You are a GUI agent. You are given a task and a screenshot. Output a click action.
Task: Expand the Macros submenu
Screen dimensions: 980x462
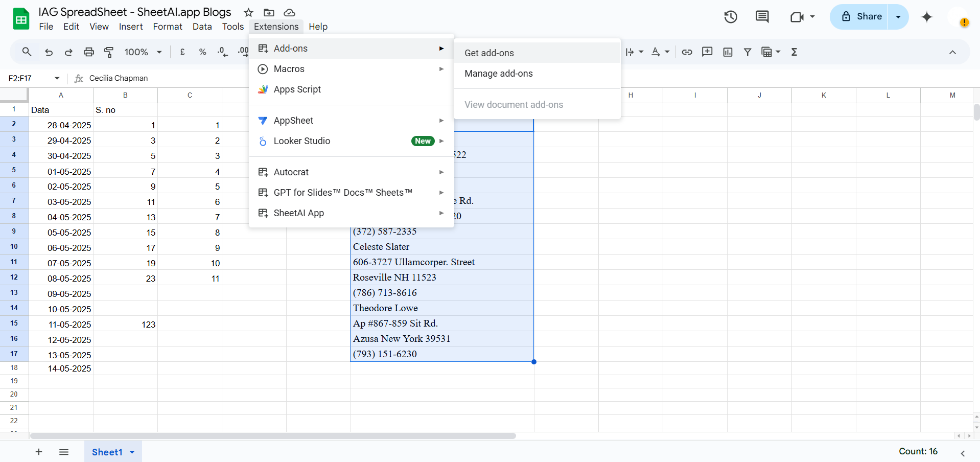(x=352, y=69)
